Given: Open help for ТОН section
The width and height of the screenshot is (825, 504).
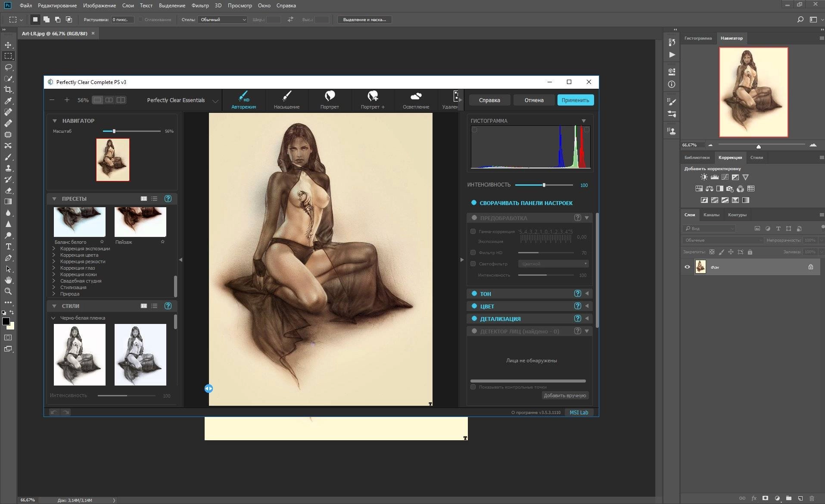Looking at the screenshot, I should [x=578, y=293].
